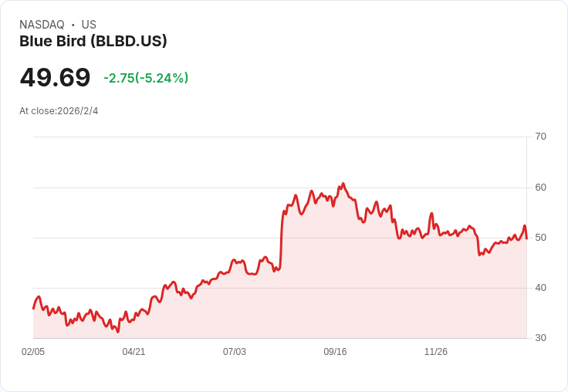Select the 02/05 date axis label

click(x=33, y=351)
